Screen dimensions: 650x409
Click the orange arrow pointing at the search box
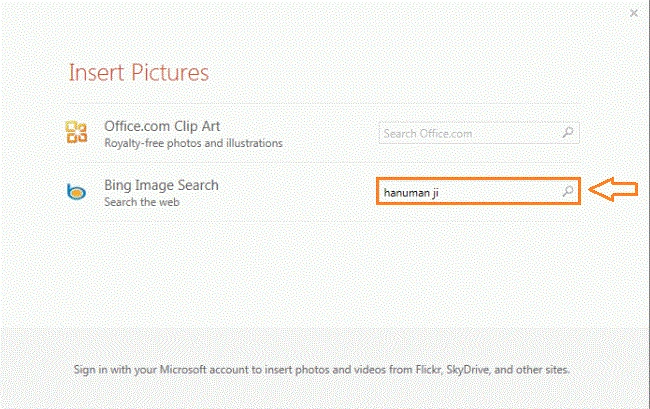[613, 189]
